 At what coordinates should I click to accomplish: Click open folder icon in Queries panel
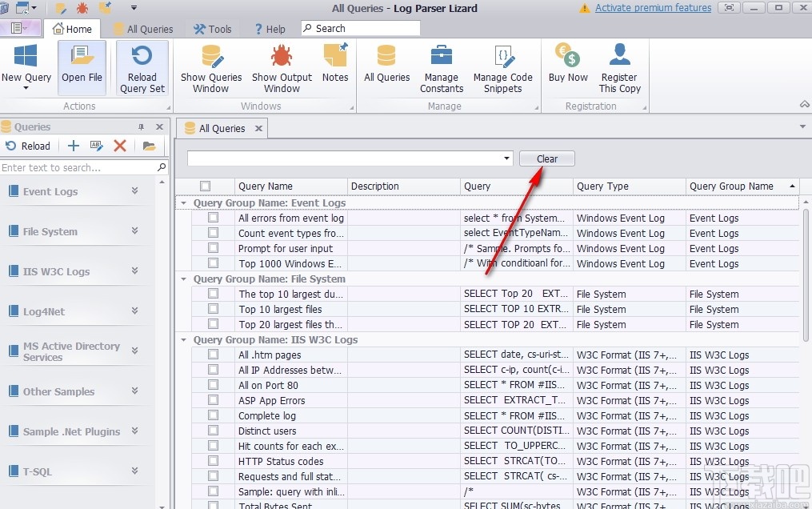tap(149, 146)
